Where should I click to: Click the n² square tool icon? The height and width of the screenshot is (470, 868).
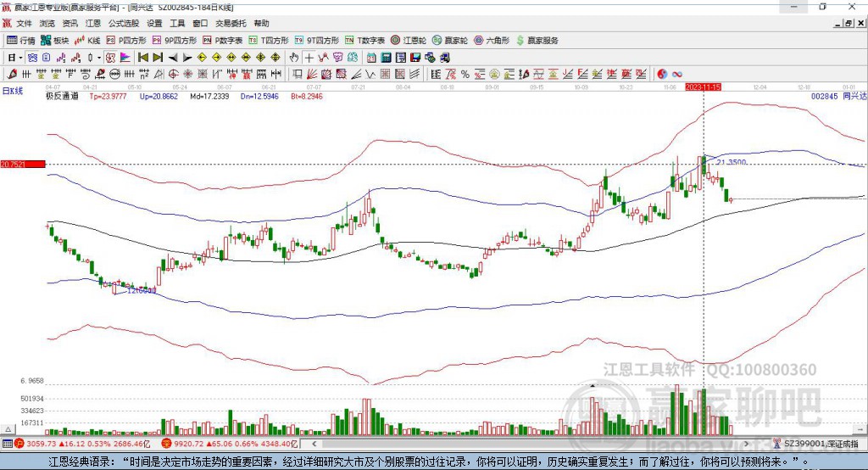(144, 75)
